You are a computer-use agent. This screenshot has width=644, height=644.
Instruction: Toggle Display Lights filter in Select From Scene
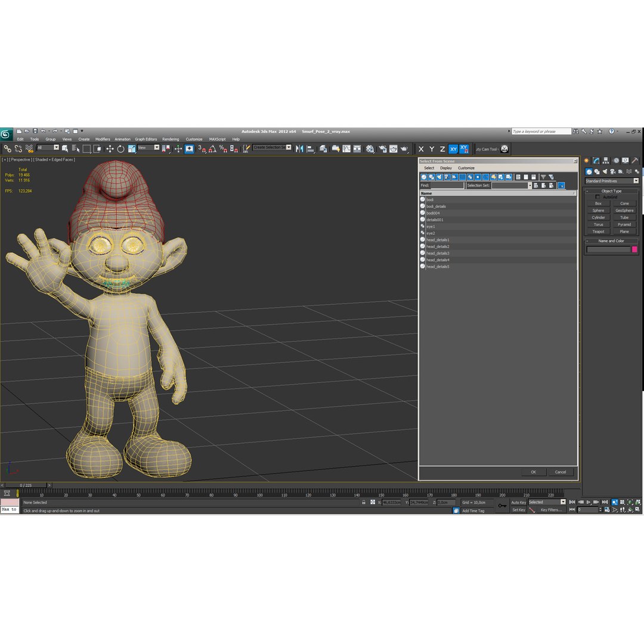(x=439, y=177)
